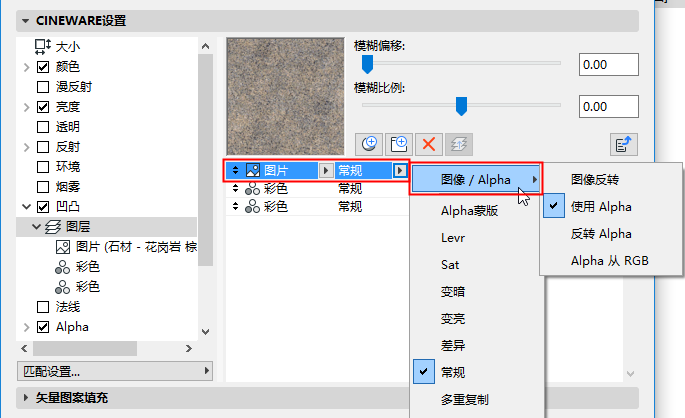Image resolution: width=685 pixels, height=418 pixels.
Task: Click the tree scroll up arrow
Action: coord(206,46)
